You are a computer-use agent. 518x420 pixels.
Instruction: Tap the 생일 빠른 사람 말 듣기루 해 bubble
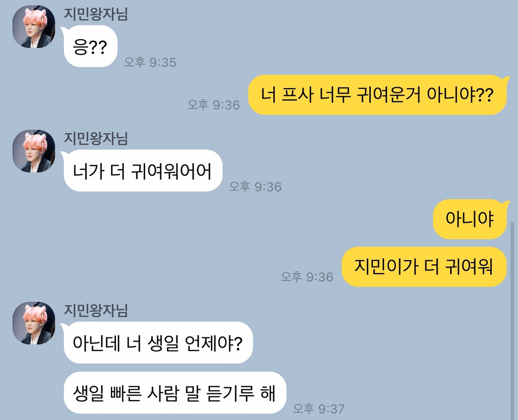coord(175,393)
